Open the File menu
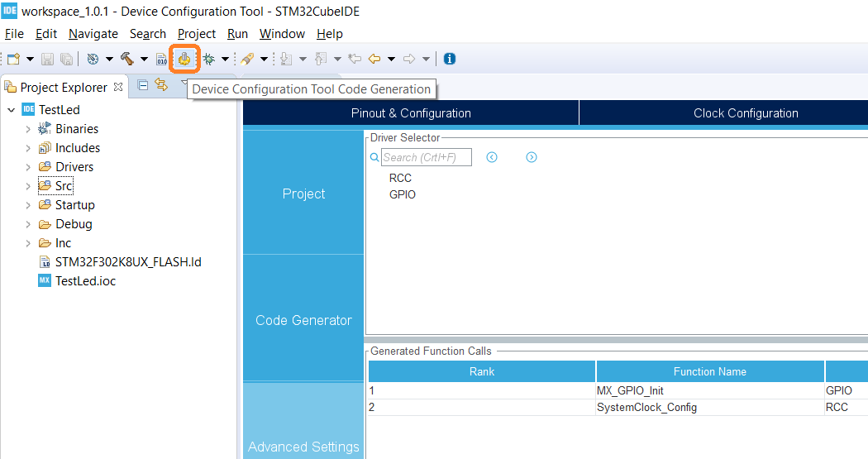Viewport: 868px width, 459px height. [x=14, y=34]
